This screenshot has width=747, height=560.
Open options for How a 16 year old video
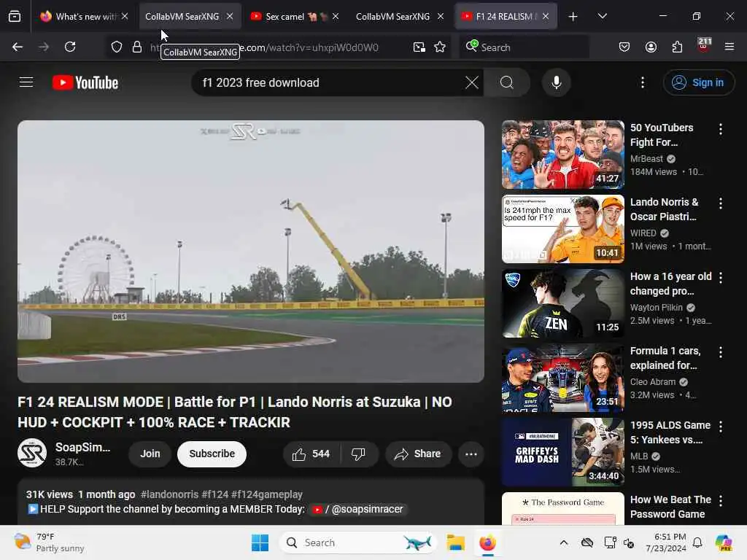click(720, 278)
